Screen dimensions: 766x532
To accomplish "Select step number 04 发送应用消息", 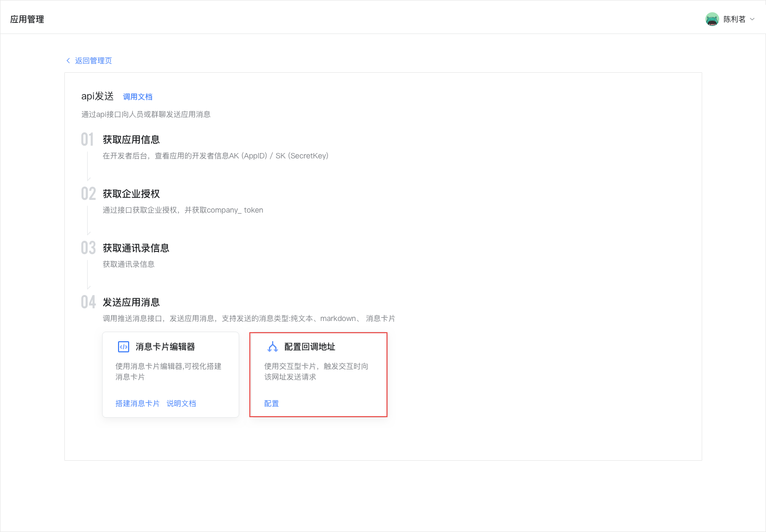I will pos(88,302).
